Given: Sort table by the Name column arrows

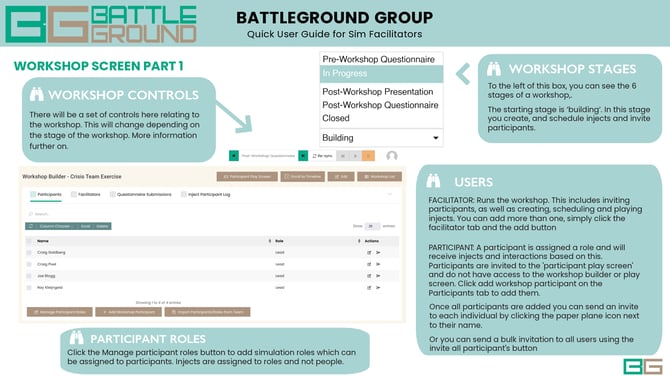Looking at the screenshot, I should pyautogui.click(x=270, y=241).
